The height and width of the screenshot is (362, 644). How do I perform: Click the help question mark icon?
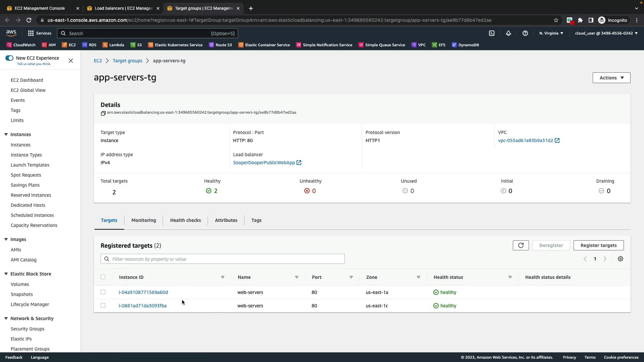(525, 33)
